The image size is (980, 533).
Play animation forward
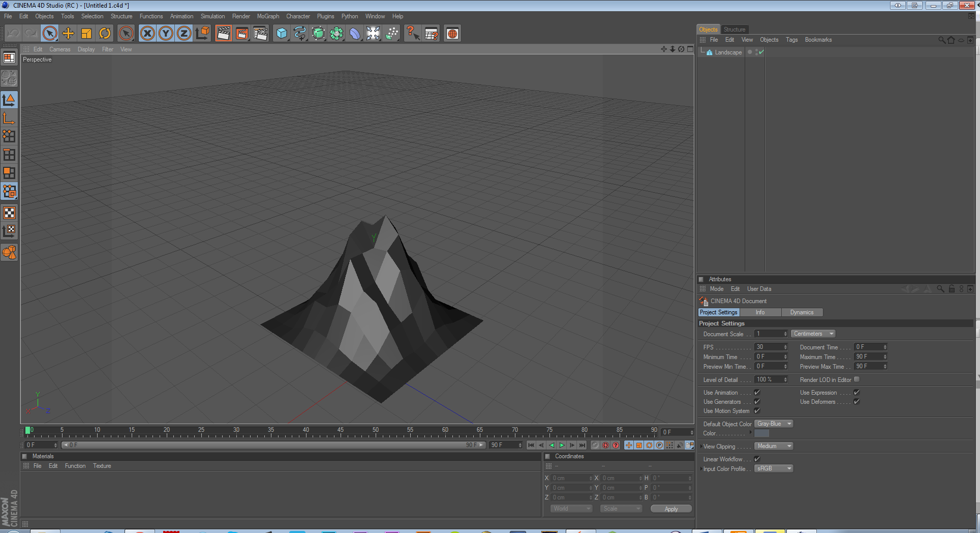pyautogui.click(x=562, y=445)
